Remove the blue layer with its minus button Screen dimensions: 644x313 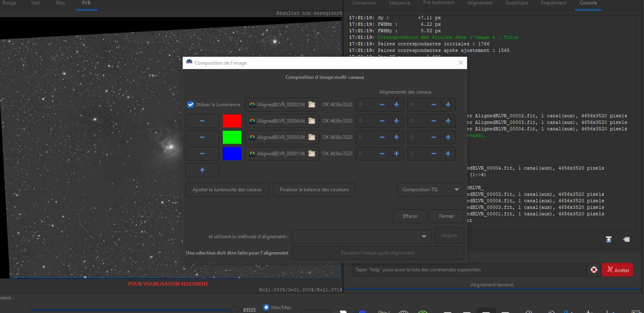[202, 153]
